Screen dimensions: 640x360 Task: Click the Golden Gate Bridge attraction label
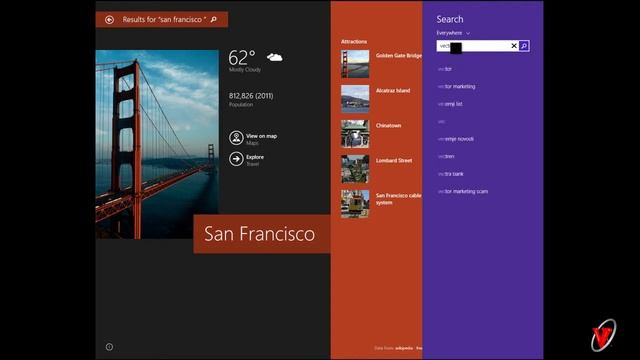point(399,56)
